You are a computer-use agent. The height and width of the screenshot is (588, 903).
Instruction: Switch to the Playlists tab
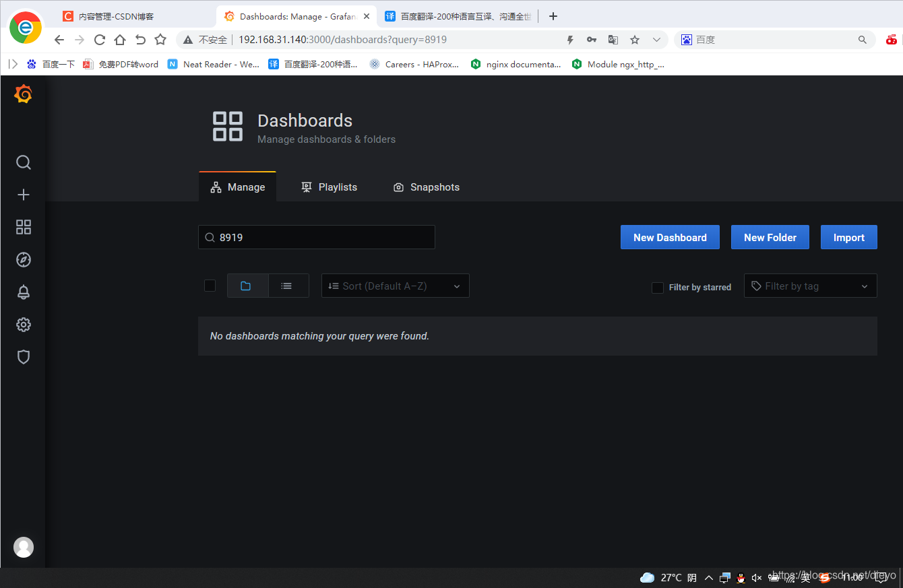329,187
